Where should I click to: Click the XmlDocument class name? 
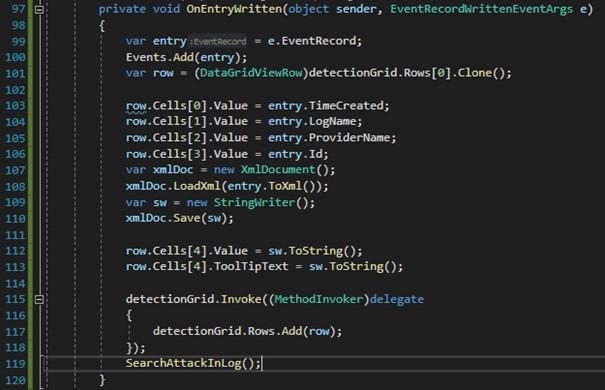pos(278,170)
